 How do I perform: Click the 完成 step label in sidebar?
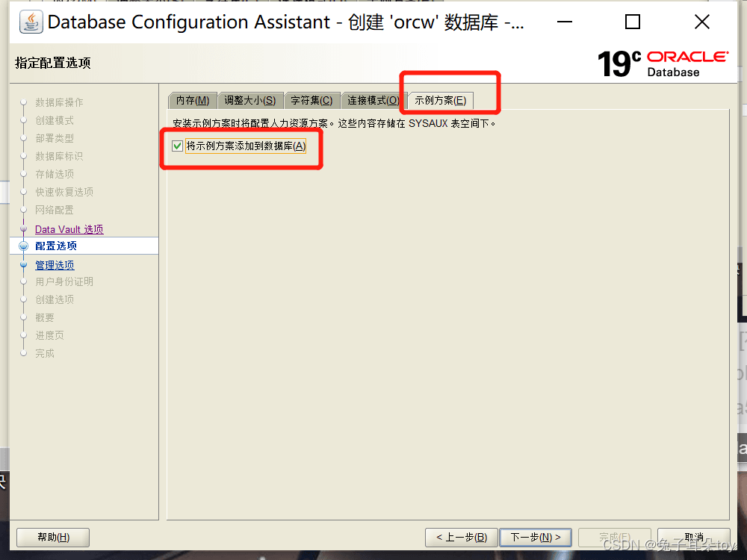[45, 353]
